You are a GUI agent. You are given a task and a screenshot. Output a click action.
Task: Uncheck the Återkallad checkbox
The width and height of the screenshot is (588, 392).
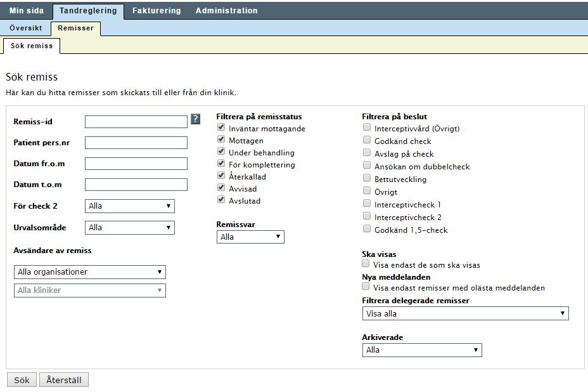tap(221, 175)
